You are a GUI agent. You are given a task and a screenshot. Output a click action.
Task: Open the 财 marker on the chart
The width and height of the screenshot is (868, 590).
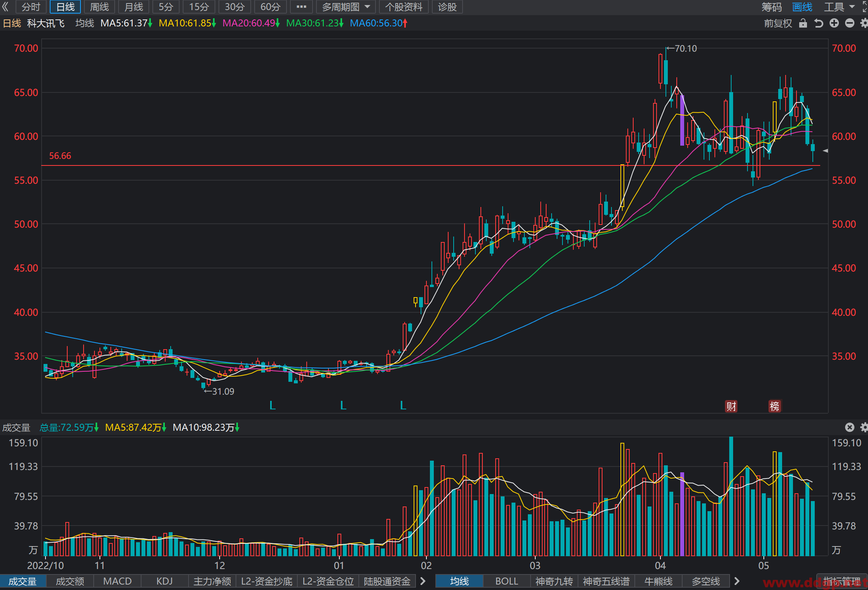731,406
